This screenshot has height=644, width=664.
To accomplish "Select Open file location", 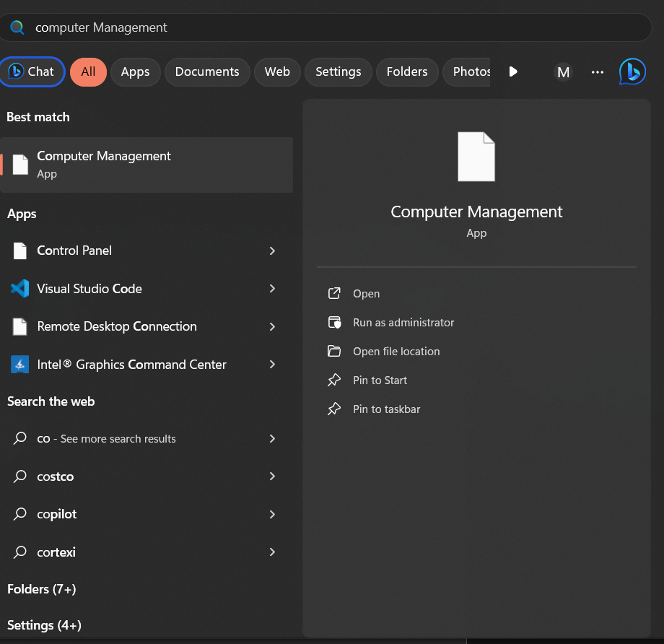I will [x=396, y=352].
